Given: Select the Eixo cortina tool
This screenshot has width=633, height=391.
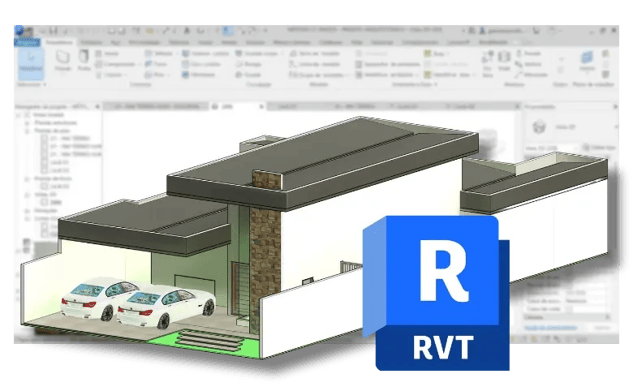Looking at the screenshot, I should (x=201, y=64).
